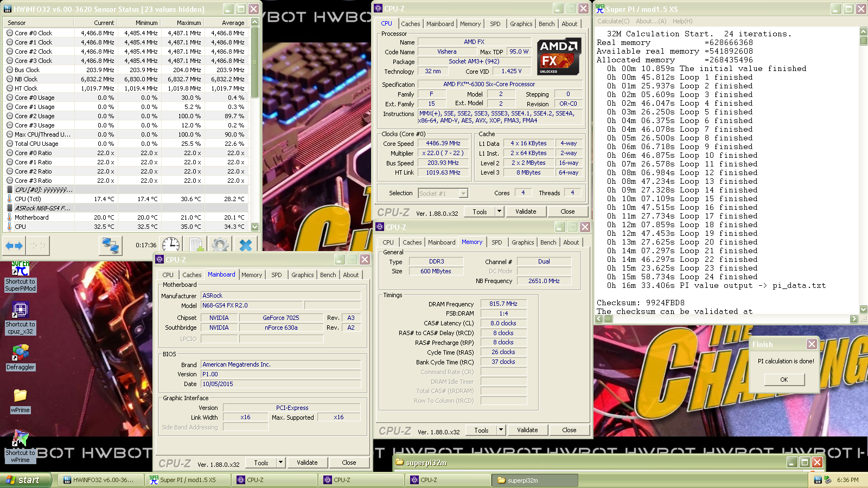Viewport: 868px width, 488px height.
Task: Click Super PI title bar app icon
Action: [x=600, y=9]
